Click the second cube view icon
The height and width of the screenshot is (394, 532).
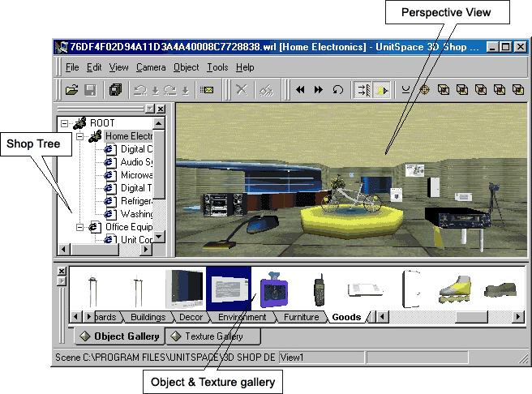[462, 90]
